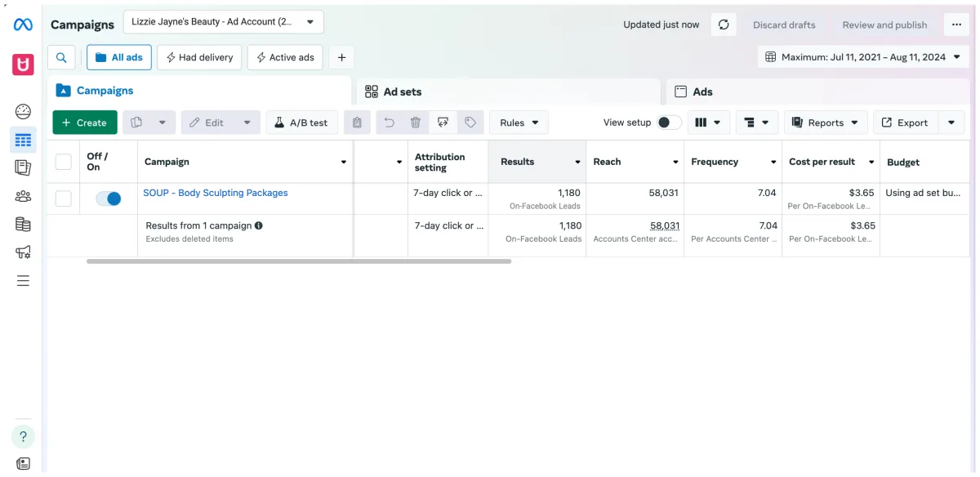
Task: Click the move/swap arrows icon in toolbar
Action: 443,123
